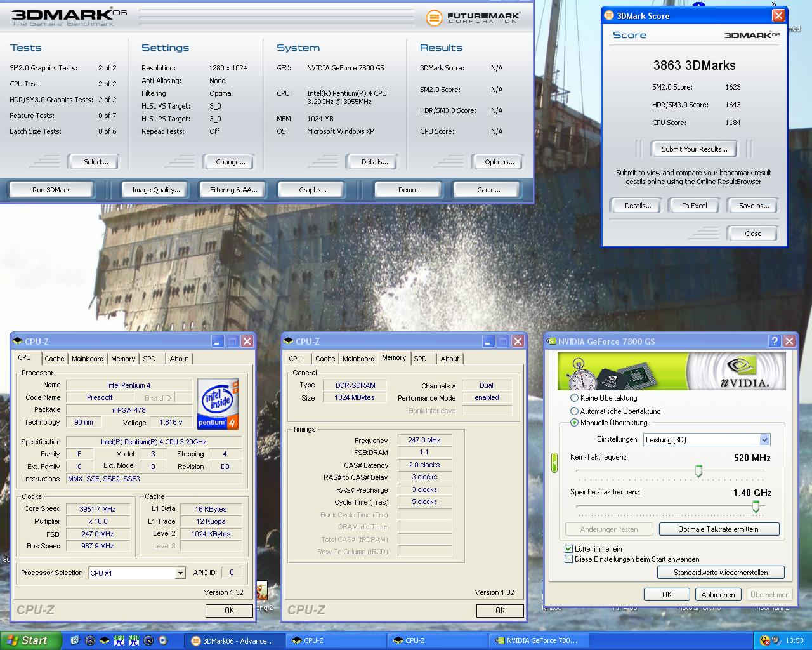Click the tray icon next to the clock
This screenshot has width=812, height=650.
click(777, 640)
